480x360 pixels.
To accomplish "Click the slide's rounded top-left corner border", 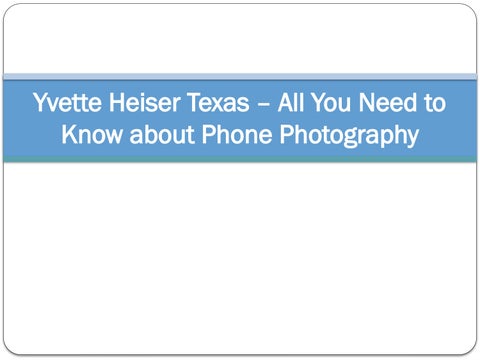I will (x=7, y=8).
